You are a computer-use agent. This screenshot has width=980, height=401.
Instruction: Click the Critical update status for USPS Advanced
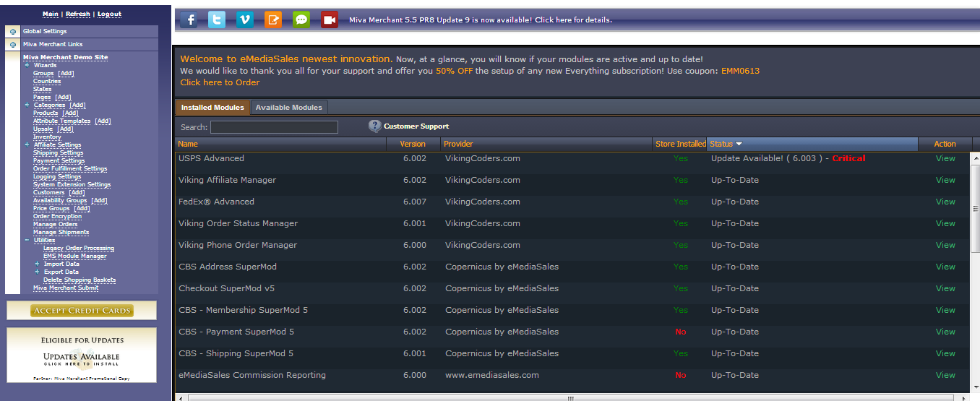(848, 158)
